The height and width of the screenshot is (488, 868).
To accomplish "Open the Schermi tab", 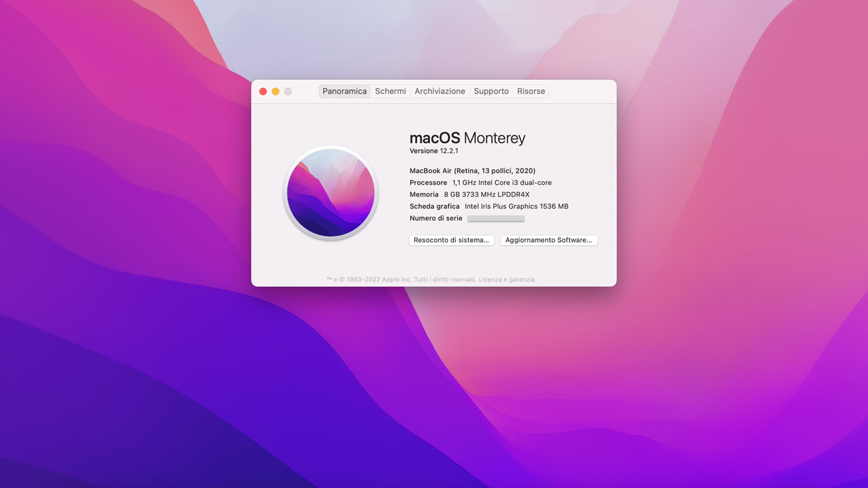I will (x=391, y=91).
